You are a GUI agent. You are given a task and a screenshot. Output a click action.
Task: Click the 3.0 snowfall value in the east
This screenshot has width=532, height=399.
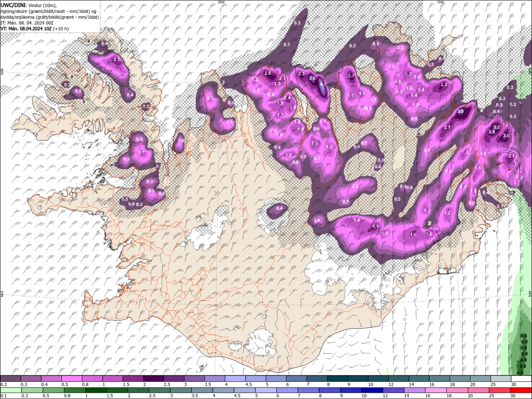click(x=506, y=135)
